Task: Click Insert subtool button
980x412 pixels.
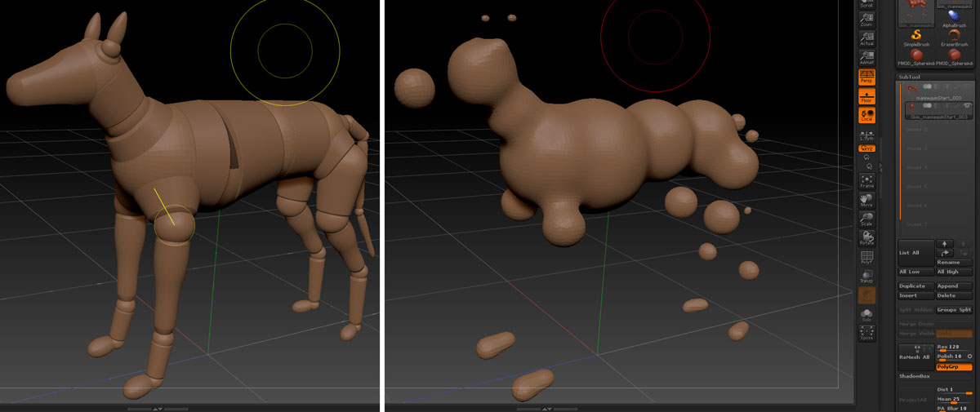Action: [x=916, y=295]
